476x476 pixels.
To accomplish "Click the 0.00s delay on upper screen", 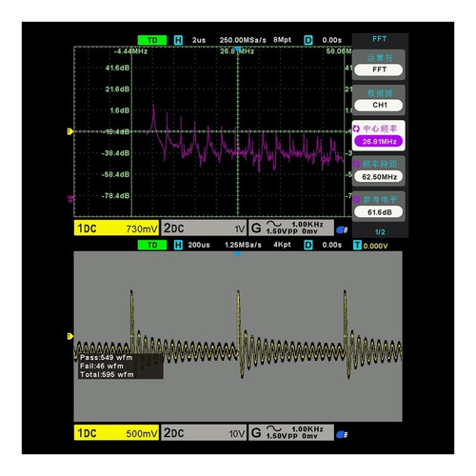I will (x=331, y=40).
